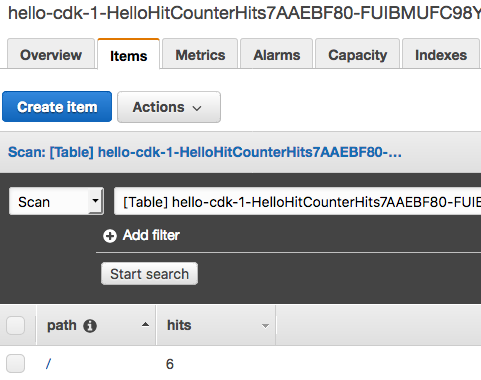Open the Alarms tab

click(276, 54)
